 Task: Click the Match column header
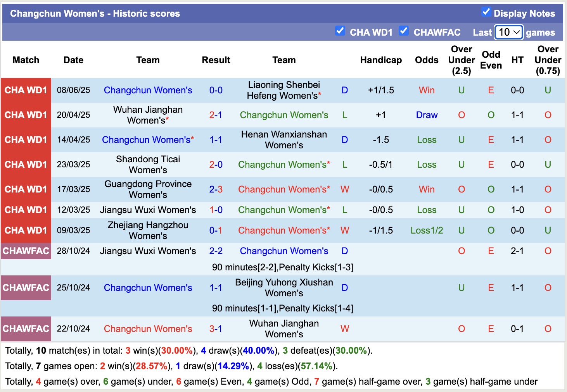point(26,60)
